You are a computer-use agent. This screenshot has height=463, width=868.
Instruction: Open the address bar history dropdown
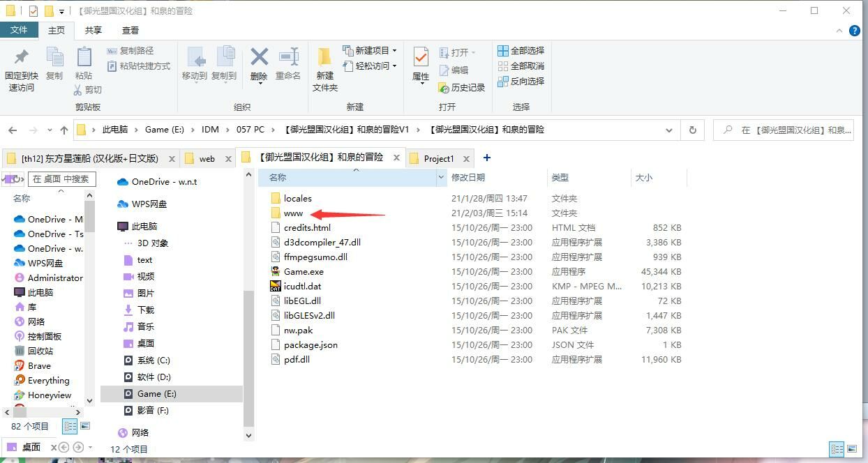pyautogui.click(x=669, y=130)
